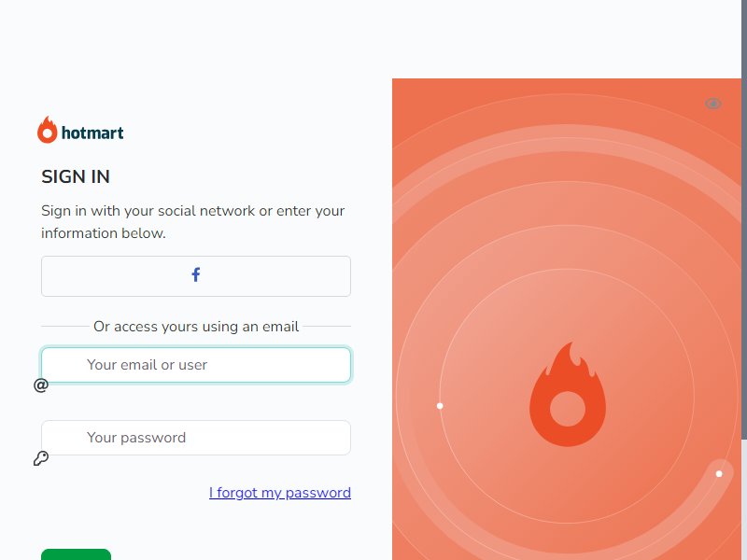Click the white dot on the inner ring
Image resolution: width=747 pixels, height=560 pixels.
tap(440, 406)
